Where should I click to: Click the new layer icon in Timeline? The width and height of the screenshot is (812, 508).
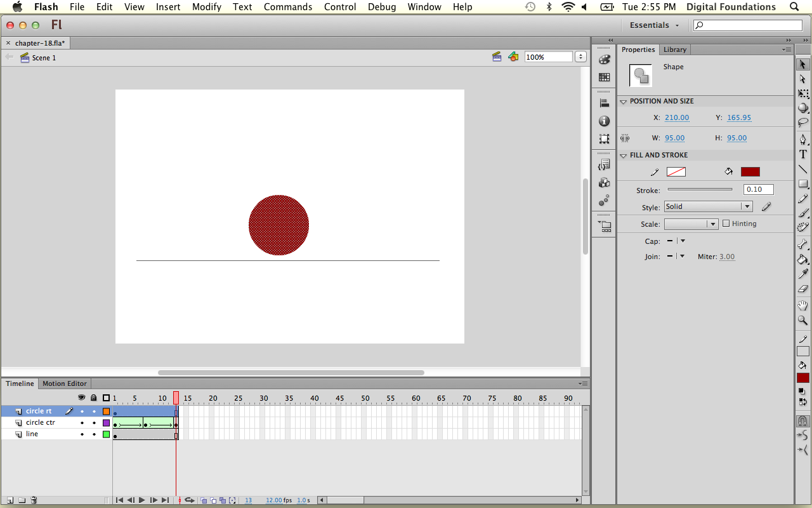[x=10, y=500]
